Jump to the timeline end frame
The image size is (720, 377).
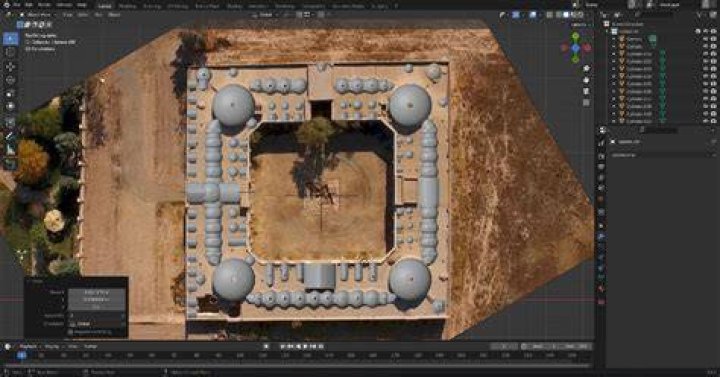coord(321,347)
